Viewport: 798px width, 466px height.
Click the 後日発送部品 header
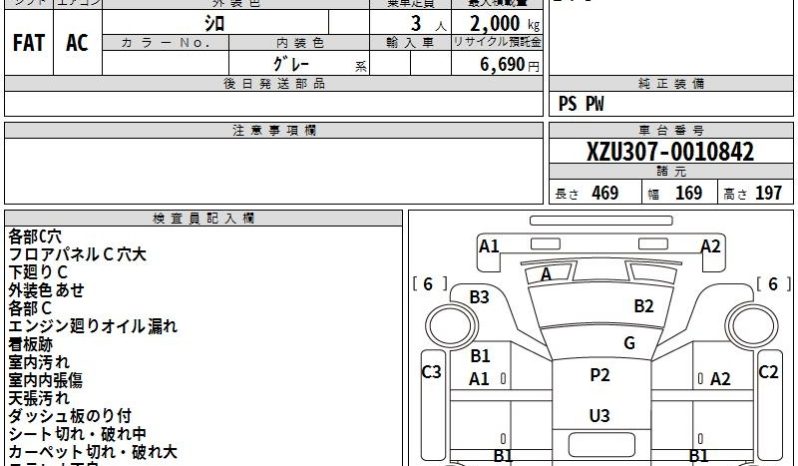[274, 84]
